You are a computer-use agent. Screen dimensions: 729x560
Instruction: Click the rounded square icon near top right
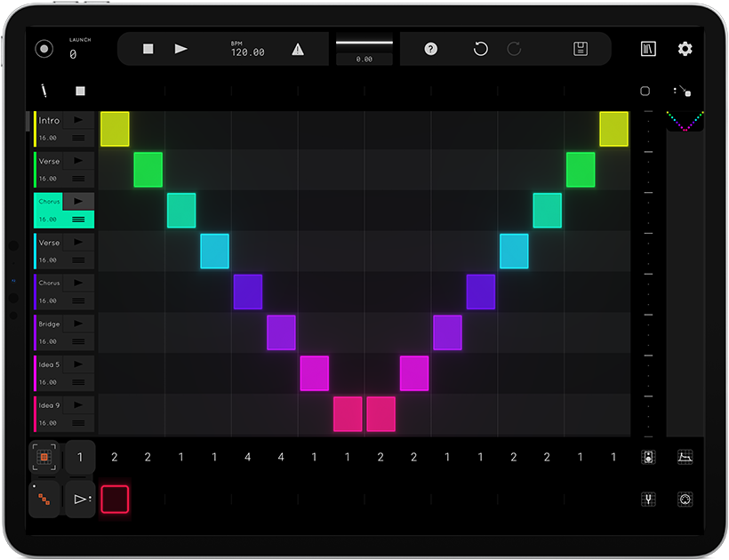[645, 91]
